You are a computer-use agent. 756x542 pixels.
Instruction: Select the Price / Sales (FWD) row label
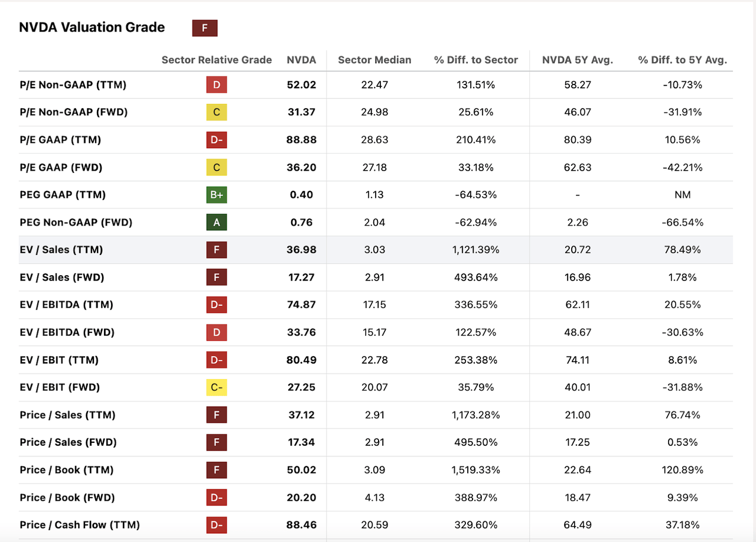tap(68, 442)
